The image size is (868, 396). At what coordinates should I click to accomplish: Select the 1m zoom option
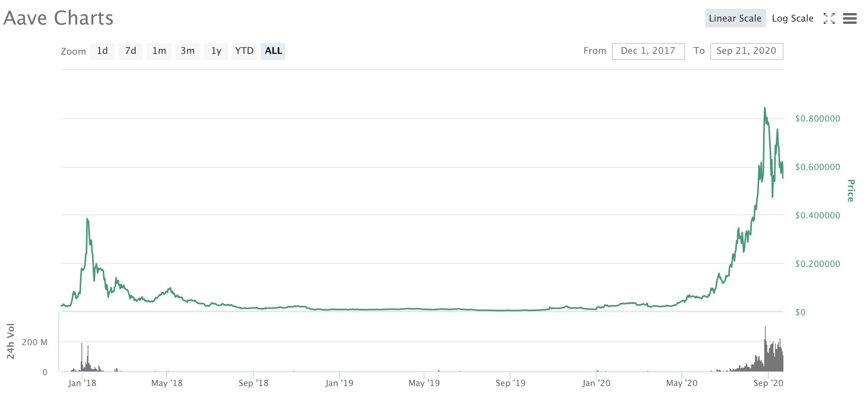159,51
